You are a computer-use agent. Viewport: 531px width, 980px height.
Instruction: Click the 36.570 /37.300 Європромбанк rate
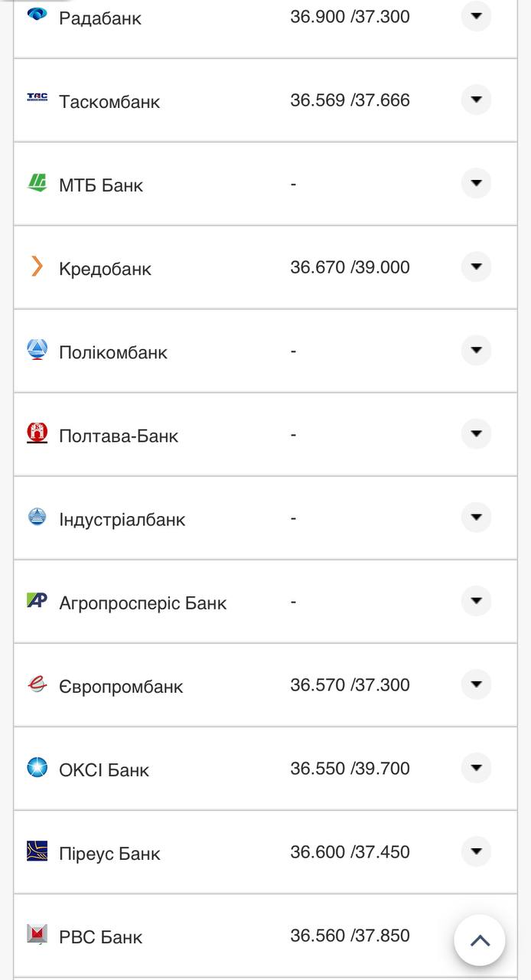(x=350, y=684)
